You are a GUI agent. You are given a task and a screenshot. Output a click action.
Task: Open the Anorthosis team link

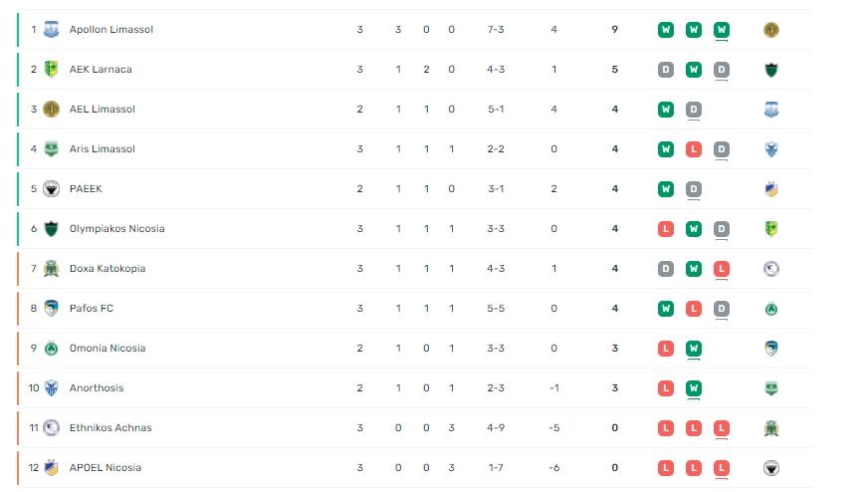(97, 387)
